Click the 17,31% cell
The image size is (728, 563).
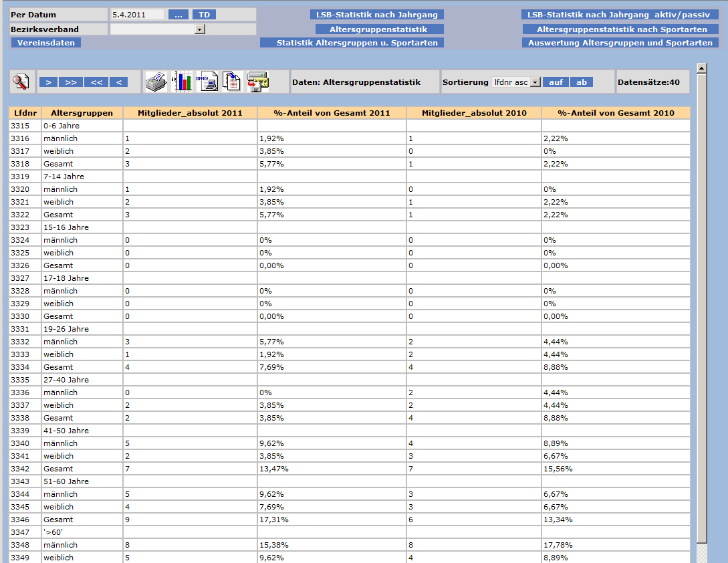tap(332, 520)
